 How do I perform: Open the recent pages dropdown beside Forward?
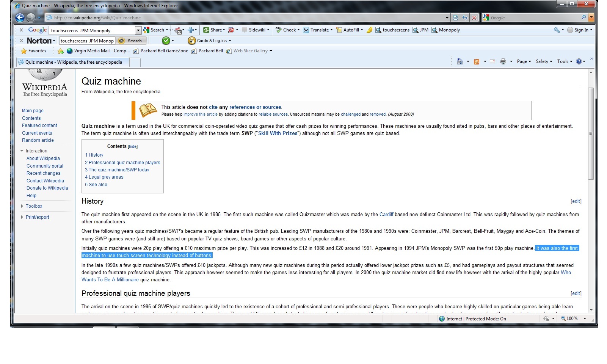39,17
